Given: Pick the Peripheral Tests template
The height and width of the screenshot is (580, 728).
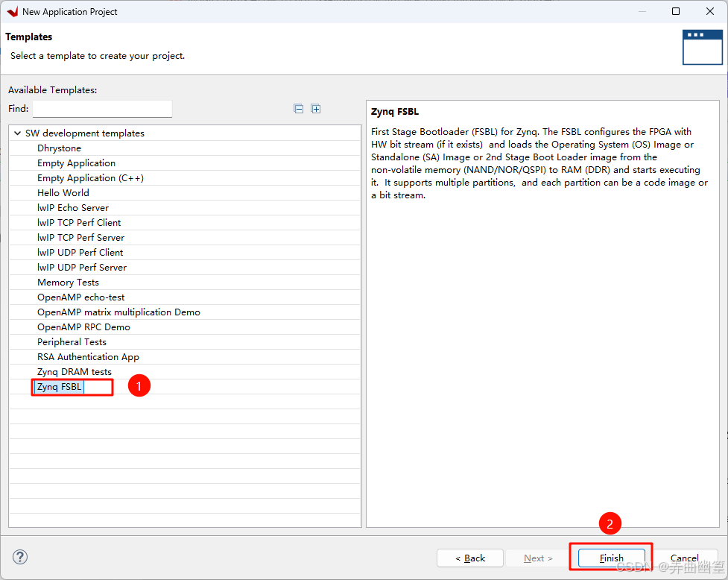Looking at the screenshot, I should point(72,341).
